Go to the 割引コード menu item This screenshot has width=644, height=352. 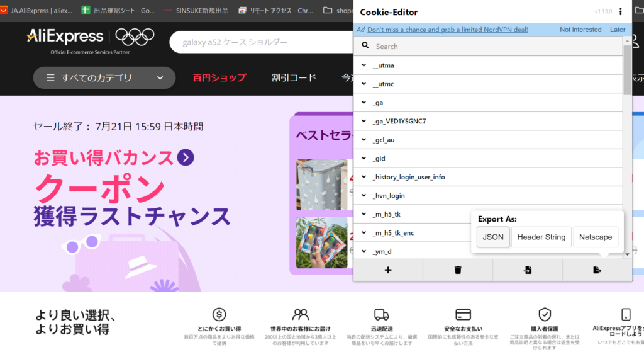coord(294,78)
